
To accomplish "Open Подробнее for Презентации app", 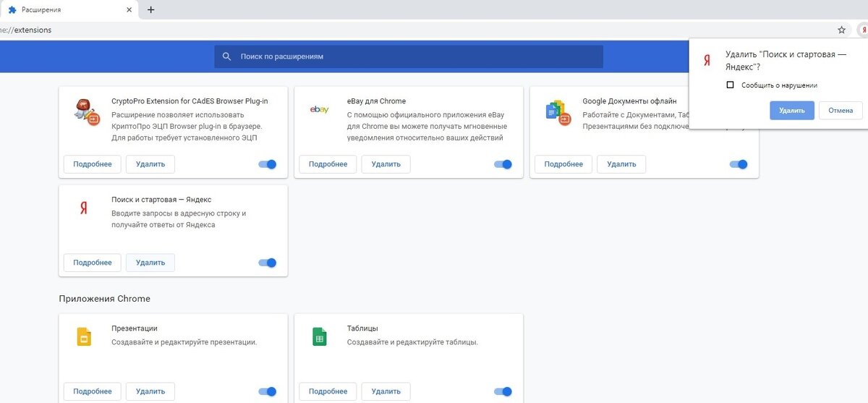I will (x=93, y=391).
